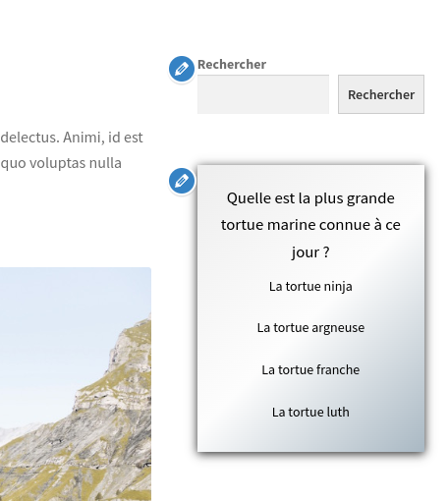Click the empty gradient area below La tortue luth
The image size is (448, 501).
tap(310, 435)
